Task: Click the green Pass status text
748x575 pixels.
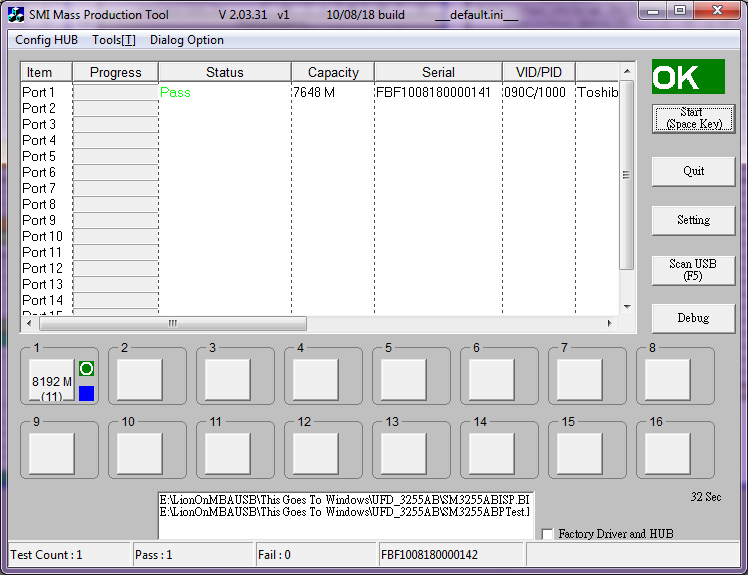Action: 175,92
